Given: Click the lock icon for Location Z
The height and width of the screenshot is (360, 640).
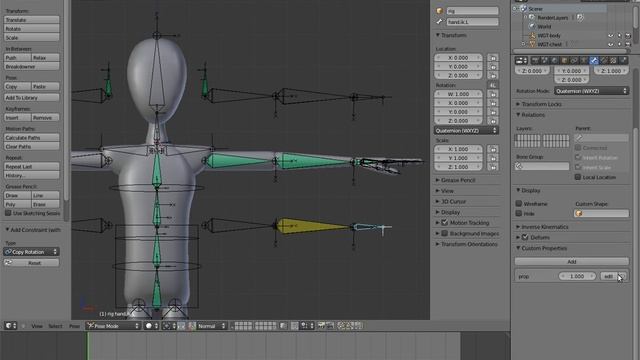Looking at the screenshot, I should coord(493,76).
